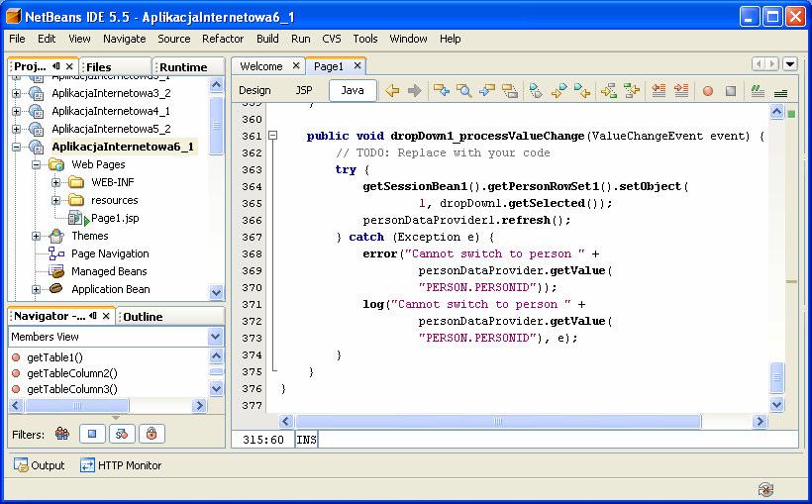Shift the line right

click(x=681, y=91)
